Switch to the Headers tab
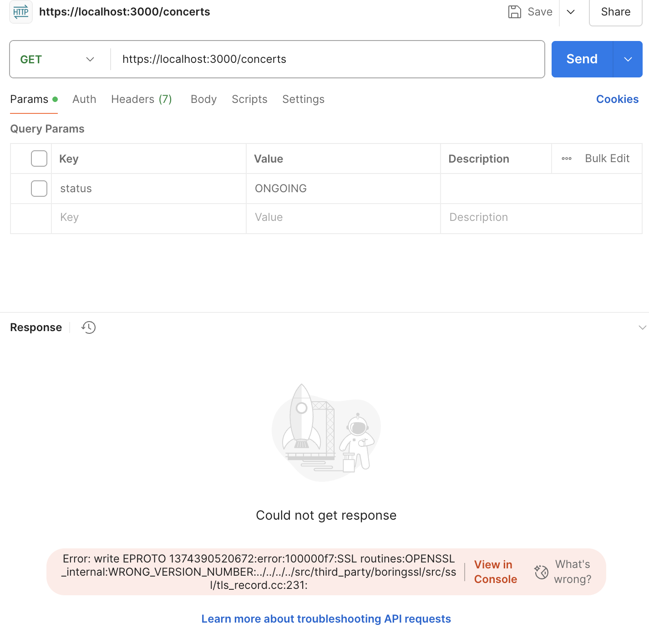The image size is (649, 644). tap(141, 99)
